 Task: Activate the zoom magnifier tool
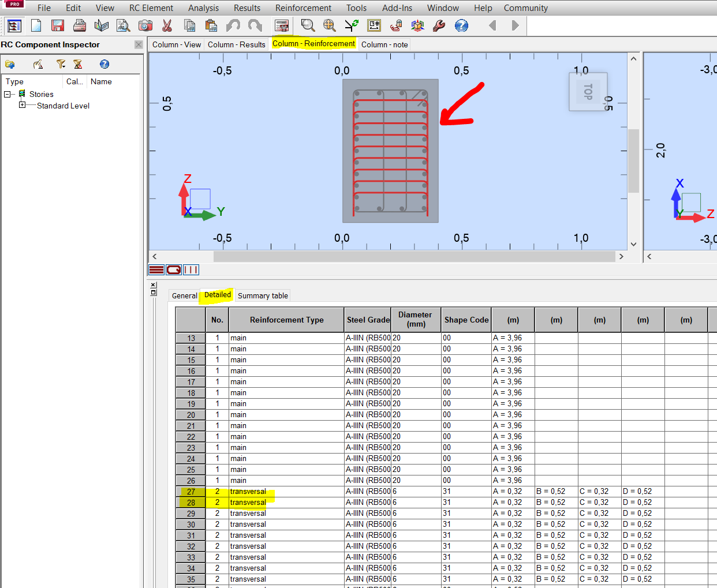(x=308, y=25)
